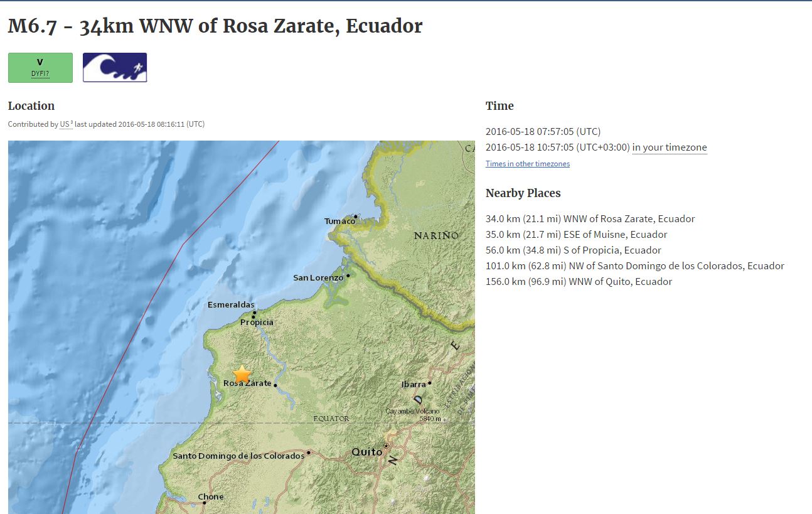Click the "in your timezone" link
Viewport: 812px width, 514px height.
669,147
